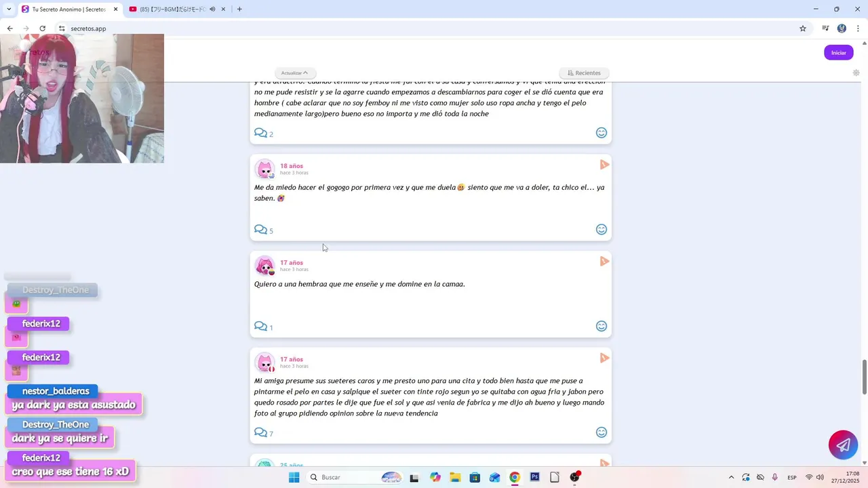Open Task View on the taskbar
This screenshot has height=488, width=868.
(x=414, y=477)
